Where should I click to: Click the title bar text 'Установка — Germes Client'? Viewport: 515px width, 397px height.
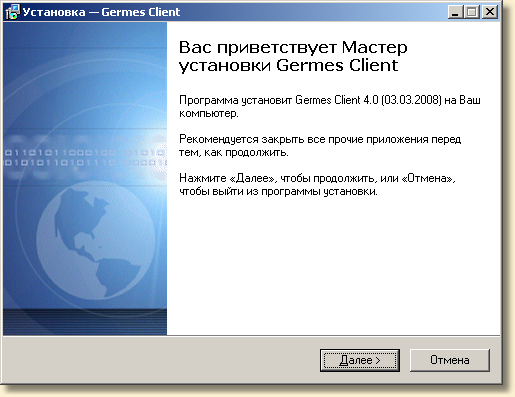[x=101, y=12]
